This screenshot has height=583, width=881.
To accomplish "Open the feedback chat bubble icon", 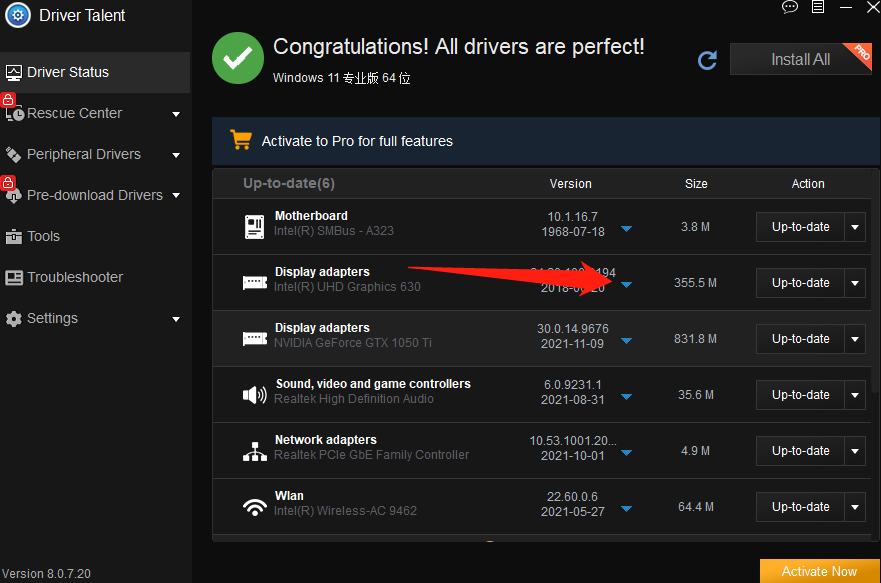I will [x=789, y=7].
